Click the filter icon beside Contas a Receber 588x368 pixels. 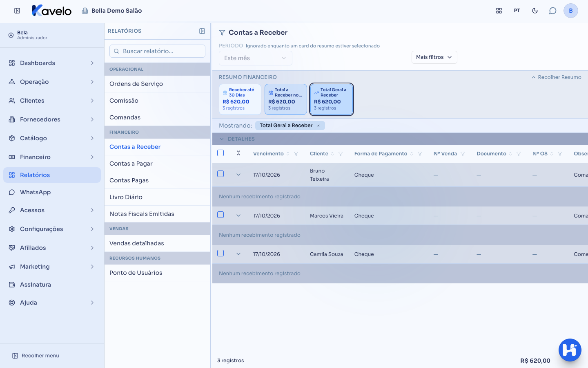click(x=222, y=33)
